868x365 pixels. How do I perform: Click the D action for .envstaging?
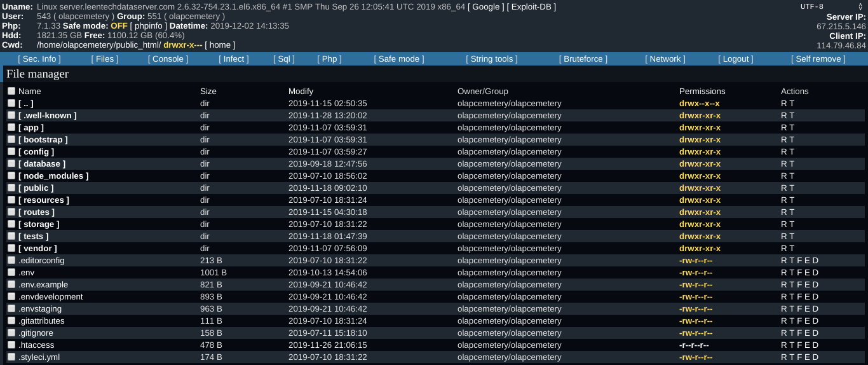pyautogui.click(x=815, y=308)
